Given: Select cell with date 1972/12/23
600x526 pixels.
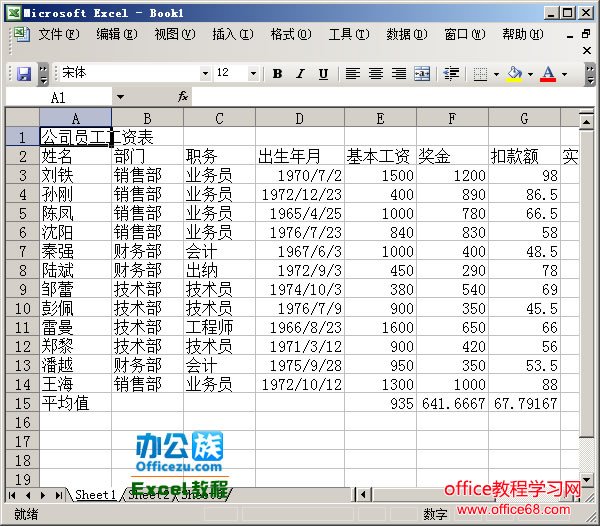Looking at the screenshot, I should (x=300, y=194).
